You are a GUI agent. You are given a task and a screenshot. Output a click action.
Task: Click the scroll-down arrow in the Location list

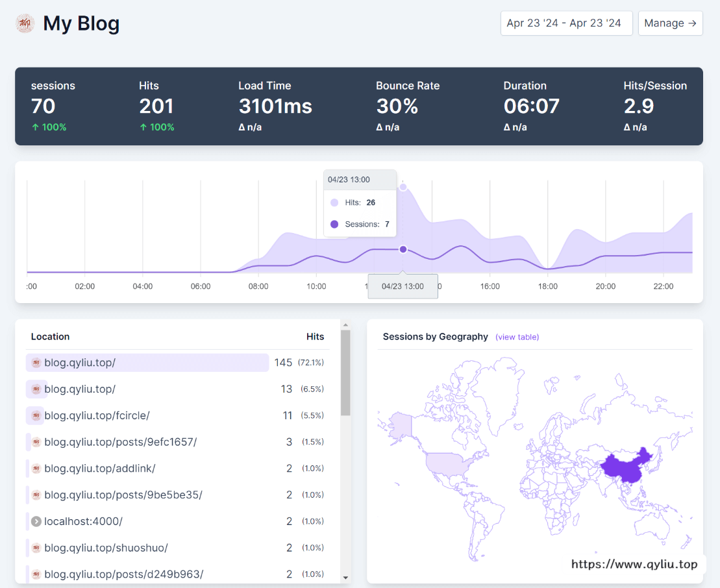(x=345, y=577)
